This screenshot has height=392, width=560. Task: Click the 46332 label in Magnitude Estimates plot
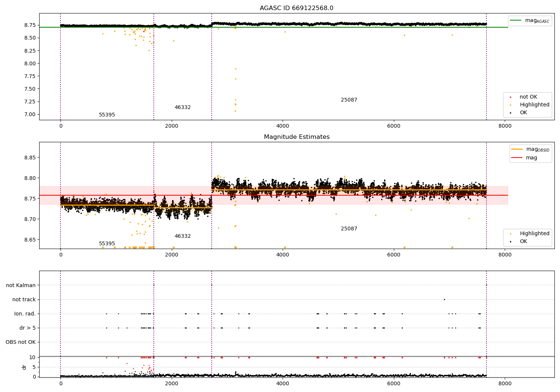(183, 236)
